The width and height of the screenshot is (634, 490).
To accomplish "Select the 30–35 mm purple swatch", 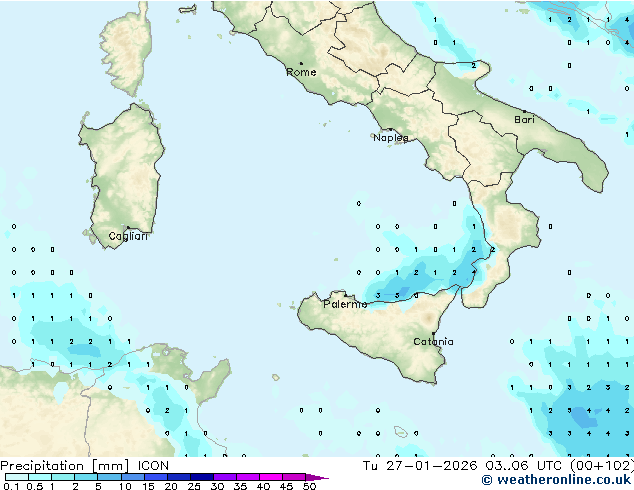I will point(225,477).
